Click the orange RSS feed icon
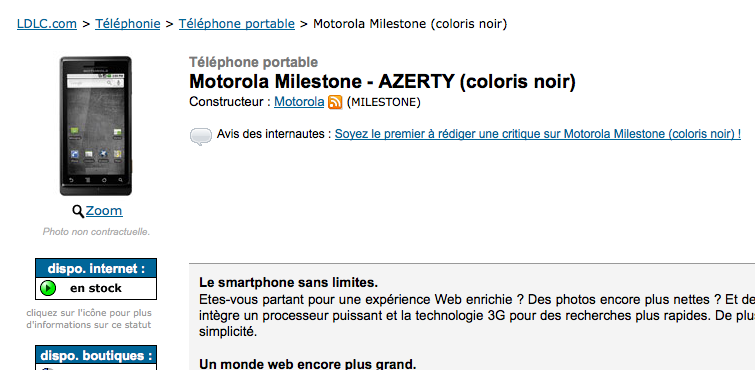Screen dimensions: 755x370 [335, 103]
